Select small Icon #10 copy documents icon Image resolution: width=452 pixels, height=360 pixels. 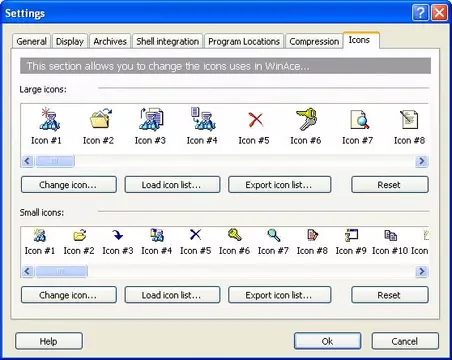pyautogui.click(x=390, y=235)
